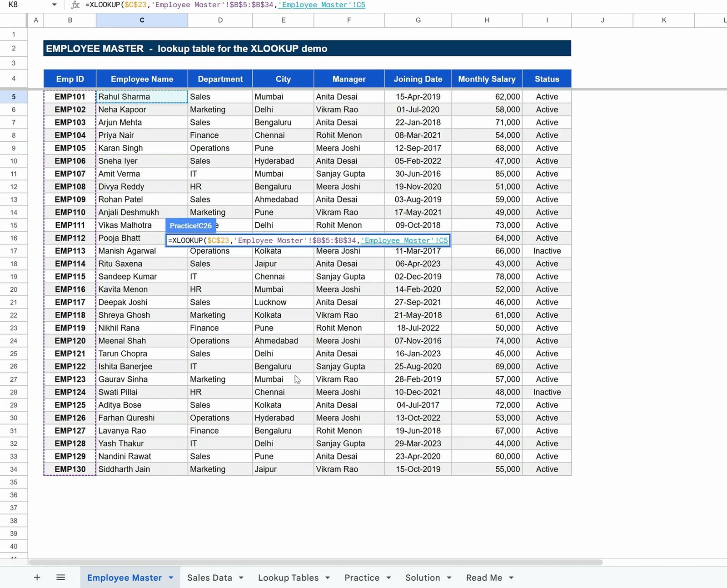Select joining date 15-Apr-2019
The height and width of the screenshot is (588, 727).
point(418,97)
